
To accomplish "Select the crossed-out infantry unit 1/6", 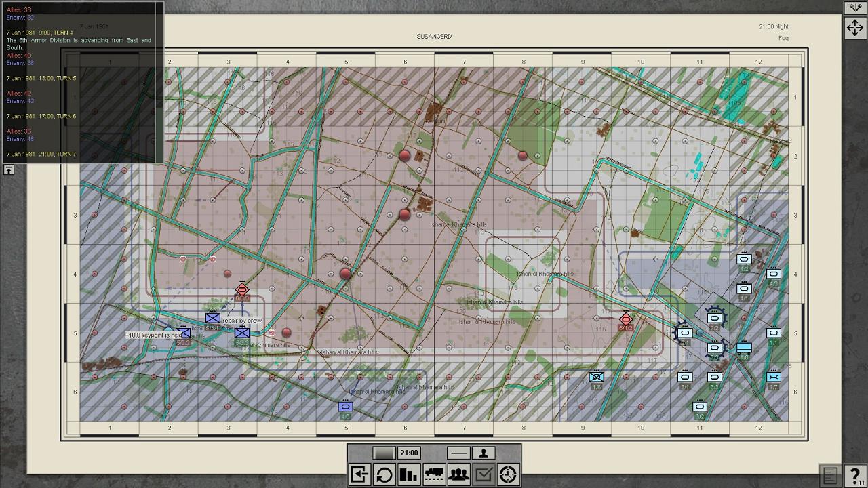I will [x=596, y=377].
